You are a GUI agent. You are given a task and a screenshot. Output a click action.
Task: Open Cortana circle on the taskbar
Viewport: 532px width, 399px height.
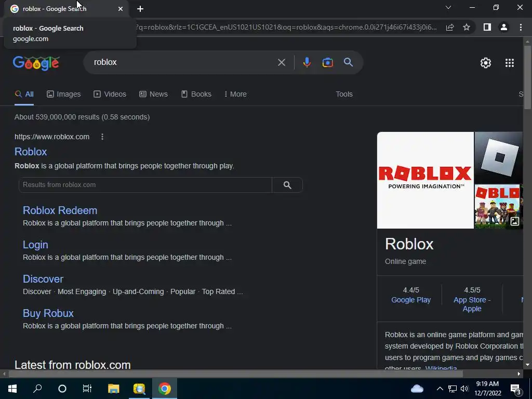click(x=62, y=389)
